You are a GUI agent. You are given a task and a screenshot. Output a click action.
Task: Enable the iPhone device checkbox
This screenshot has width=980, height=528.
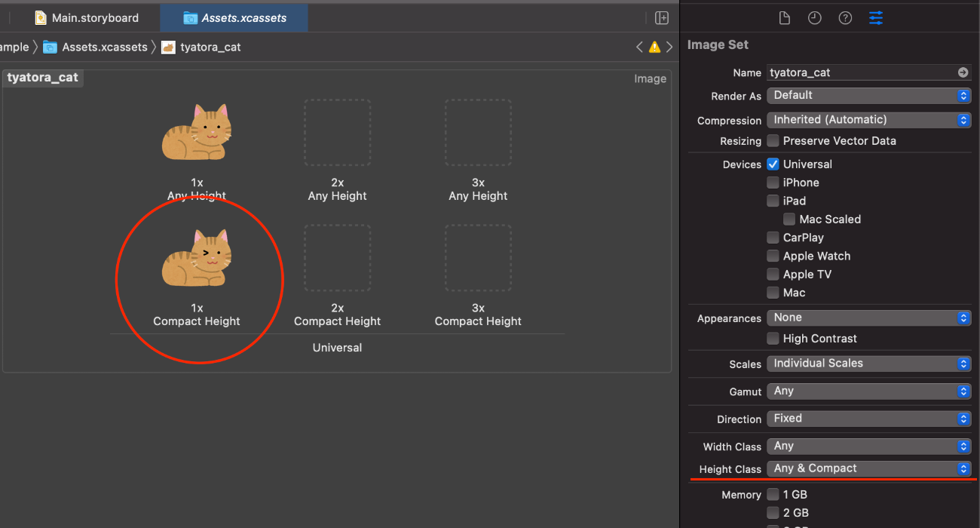[x=773, y=183]
